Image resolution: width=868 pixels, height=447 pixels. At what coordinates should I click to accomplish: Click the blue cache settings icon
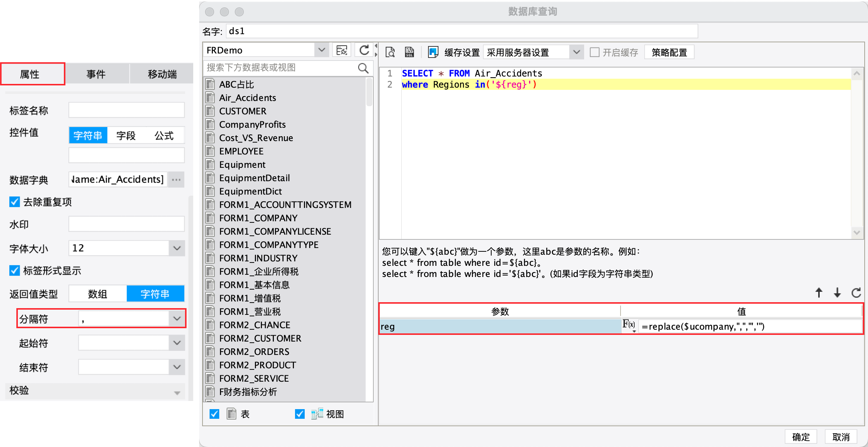tap(433, 52)
